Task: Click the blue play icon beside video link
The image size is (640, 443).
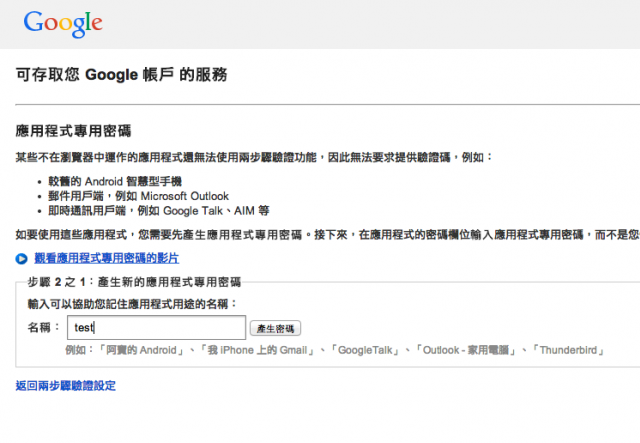Action: [21, 259]
